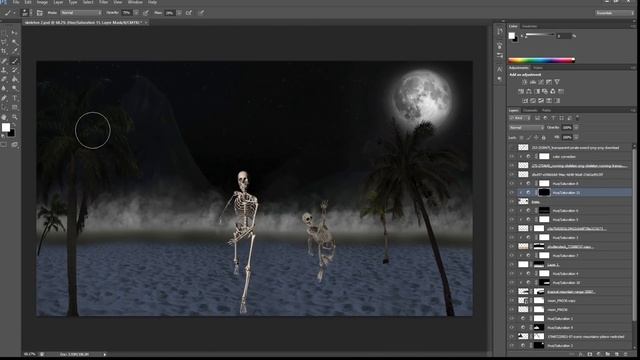The image size is (640, 360).
Task: Open the Flow slider arrow in options bar
Action: click(179, 13)
